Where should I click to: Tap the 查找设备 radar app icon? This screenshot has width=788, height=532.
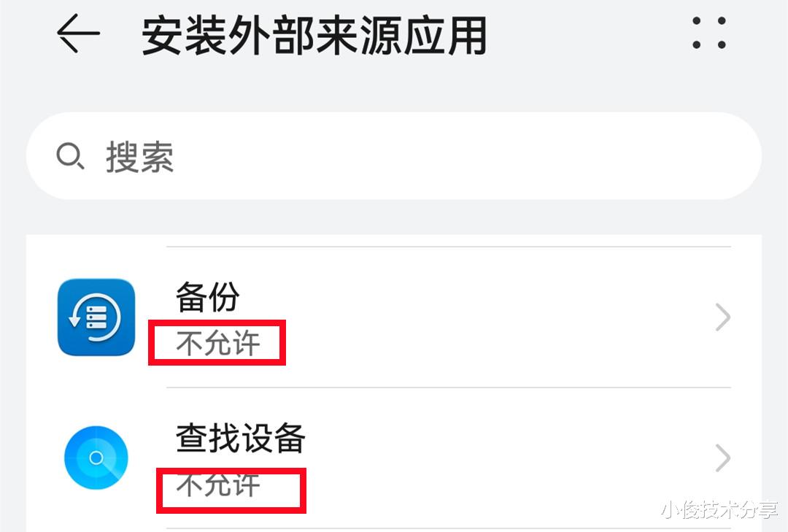96,458
